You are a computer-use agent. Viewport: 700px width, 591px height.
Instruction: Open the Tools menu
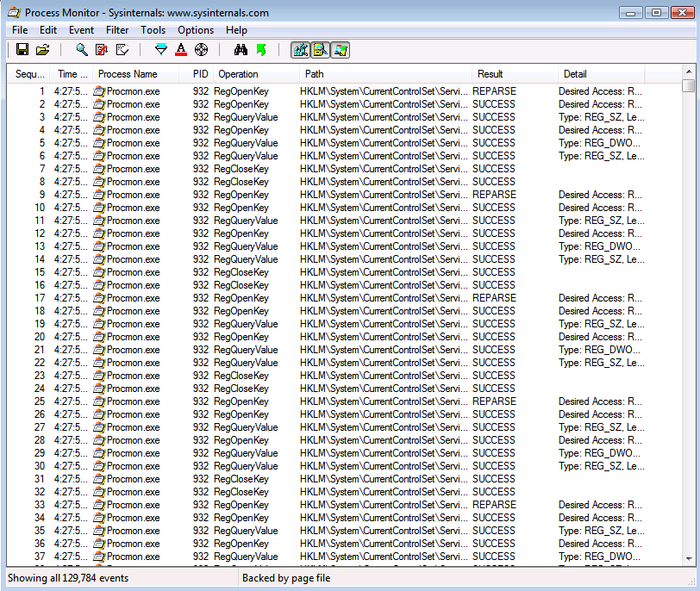153,30
